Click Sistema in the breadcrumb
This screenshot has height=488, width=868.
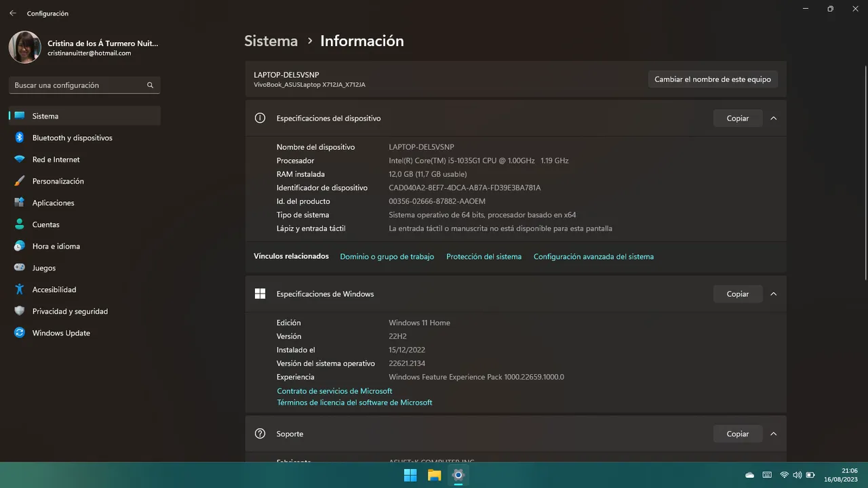click(x=271, y=41)
